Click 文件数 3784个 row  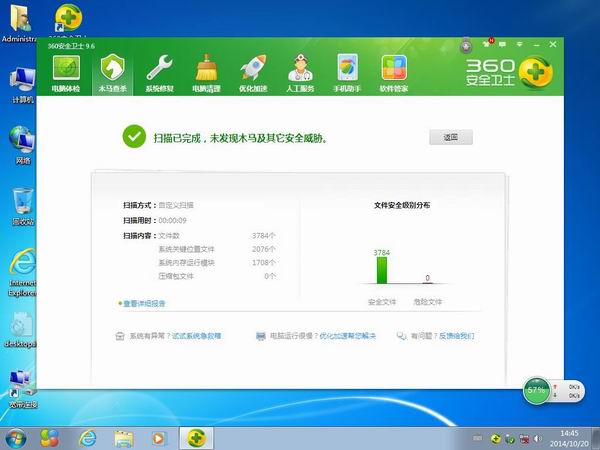click(x=217, y=236)
